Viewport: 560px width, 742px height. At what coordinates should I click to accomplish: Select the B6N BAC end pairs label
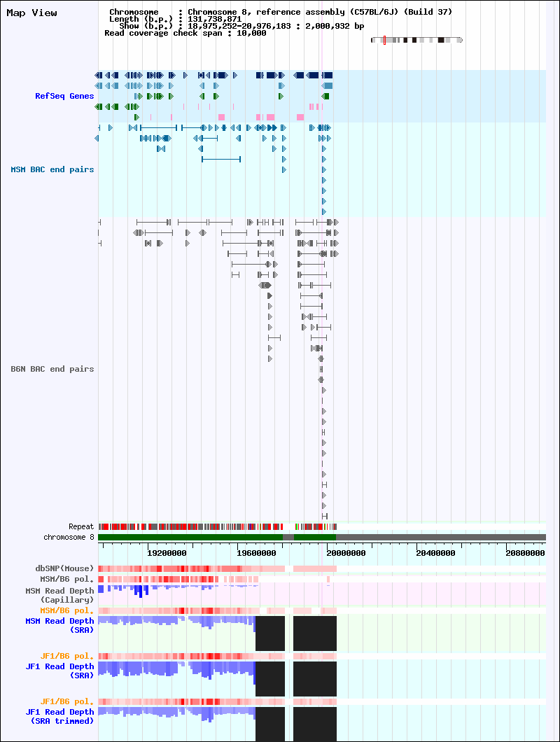(52, 369)
